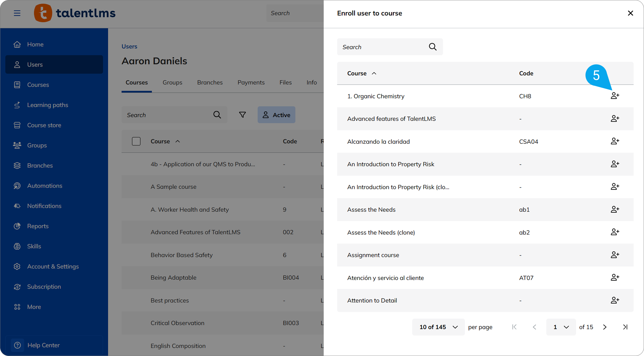Click the AT07 code cell

(526, 278)
